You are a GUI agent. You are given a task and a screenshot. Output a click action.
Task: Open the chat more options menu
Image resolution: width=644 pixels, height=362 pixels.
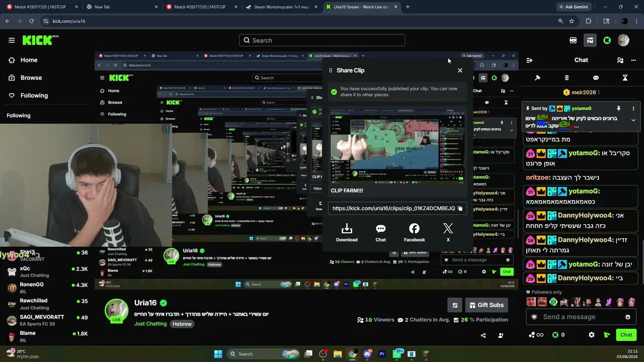(x=633, y=60)
